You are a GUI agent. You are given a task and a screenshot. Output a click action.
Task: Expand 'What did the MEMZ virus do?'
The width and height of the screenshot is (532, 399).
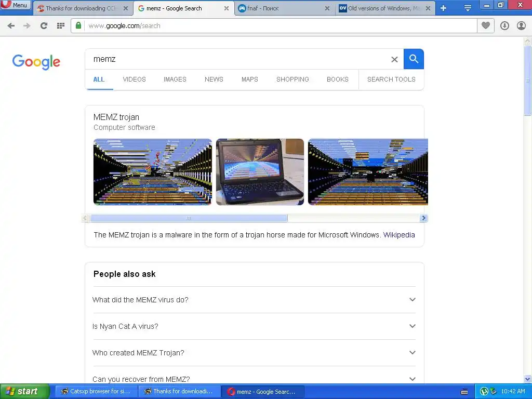(x=254, y=300)
